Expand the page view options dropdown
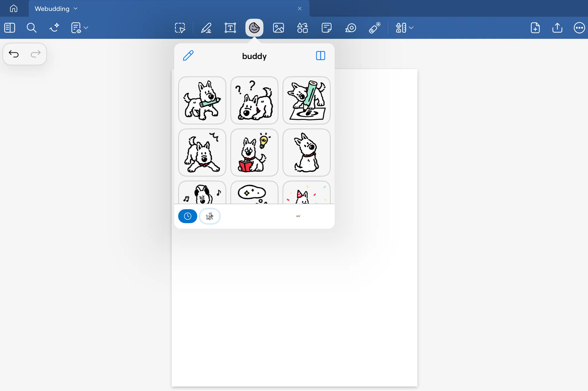The width and height of the screenshot is (588, 391). (86, 28)
